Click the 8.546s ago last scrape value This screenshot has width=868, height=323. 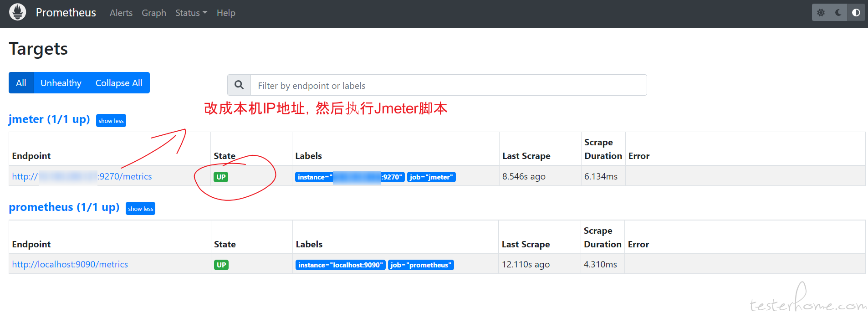(x=524, y=176)
